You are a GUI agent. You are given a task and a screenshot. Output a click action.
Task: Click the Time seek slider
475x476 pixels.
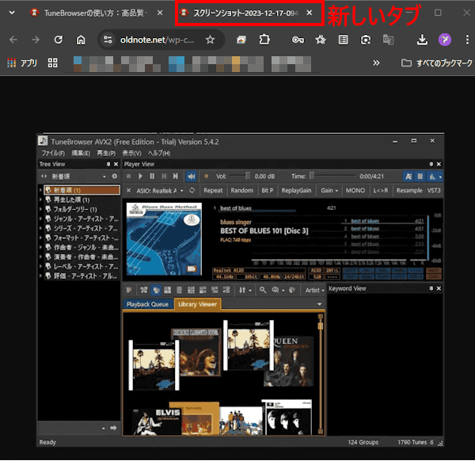tap(332, 176)
